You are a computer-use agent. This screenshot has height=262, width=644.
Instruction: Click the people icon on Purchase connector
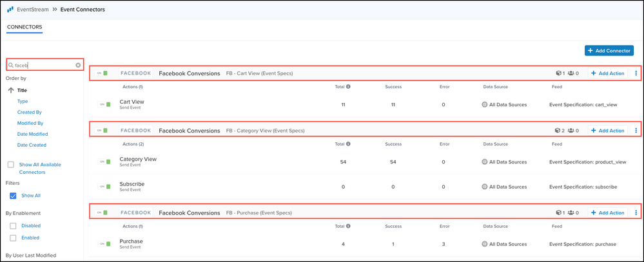tap(571, 213)
